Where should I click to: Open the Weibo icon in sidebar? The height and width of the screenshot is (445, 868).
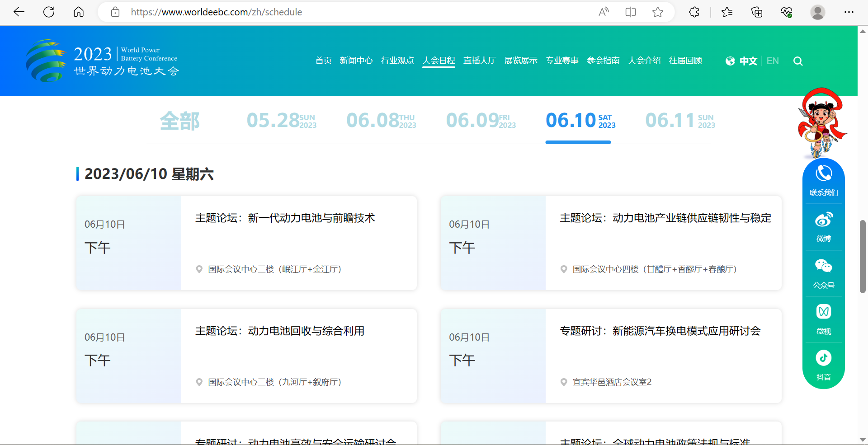[823, 220]
